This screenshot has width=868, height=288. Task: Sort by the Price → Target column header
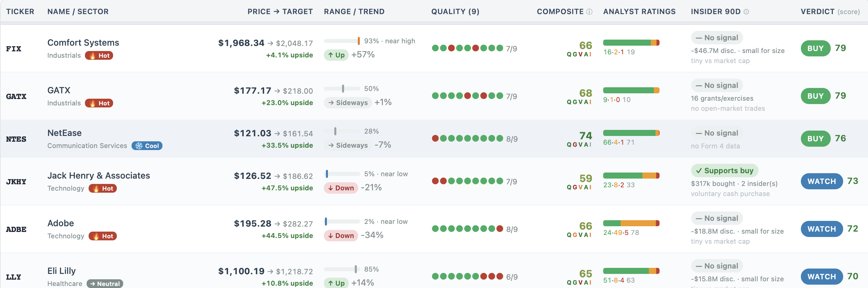pos(280,12)
